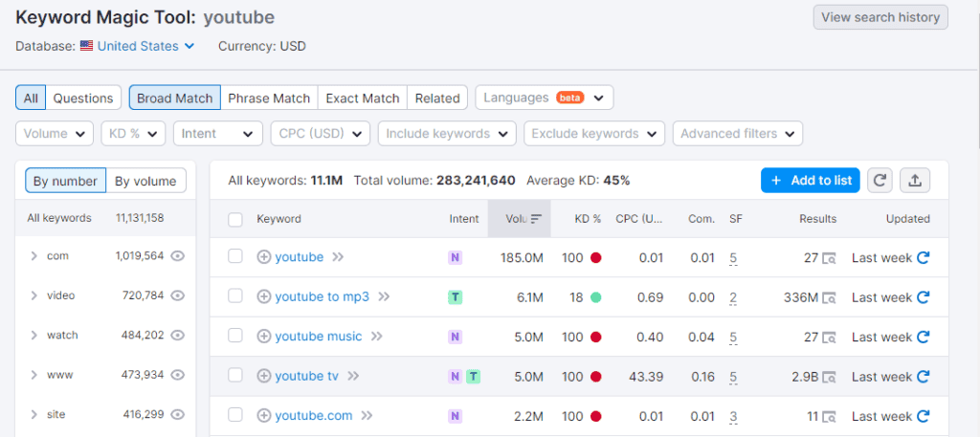Screen dimensions: 980x437
Task: Open SERP results icon in 'youtube music' row
Action: [830, 338]
